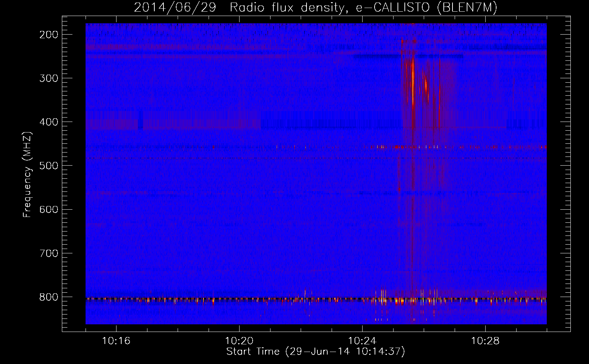Click the 'Frequency (MHZ)' axis label
The height and width of the screenshot is (364, 589).
(27, 175)
